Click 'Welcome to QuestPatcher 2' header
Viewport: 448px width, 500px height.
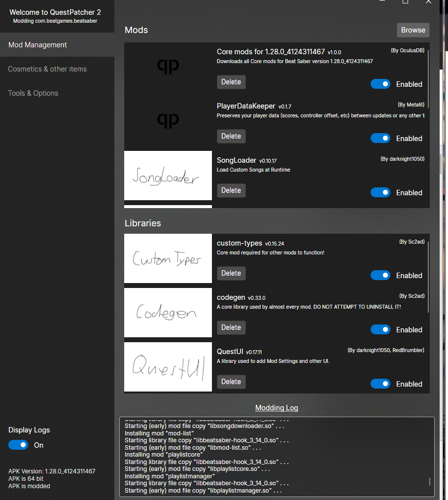click(x=55, y=12)
